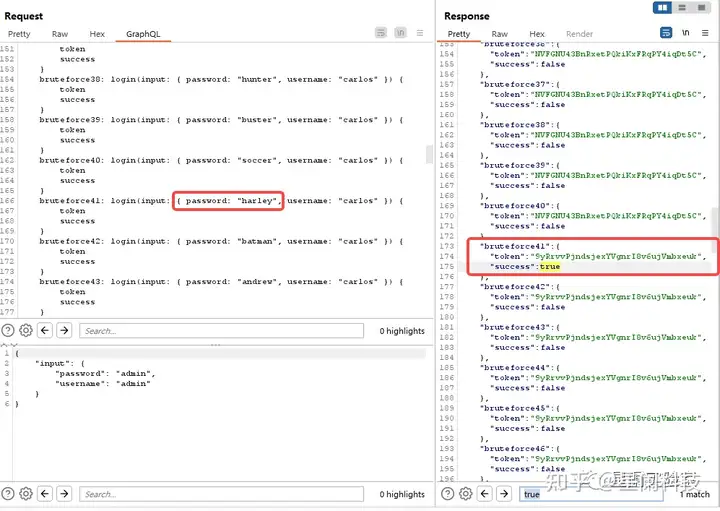Image resolution: width=720 pixels, height=511 pixels.
Task: Open the Response Raw tab
Action: [x=500, y=34]
